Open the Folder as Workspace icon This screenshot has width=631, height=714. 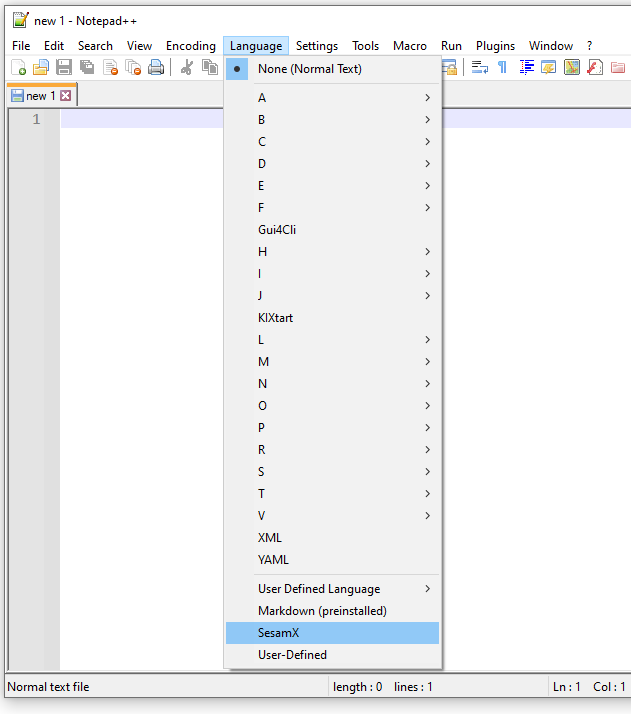tap(618, 67)
